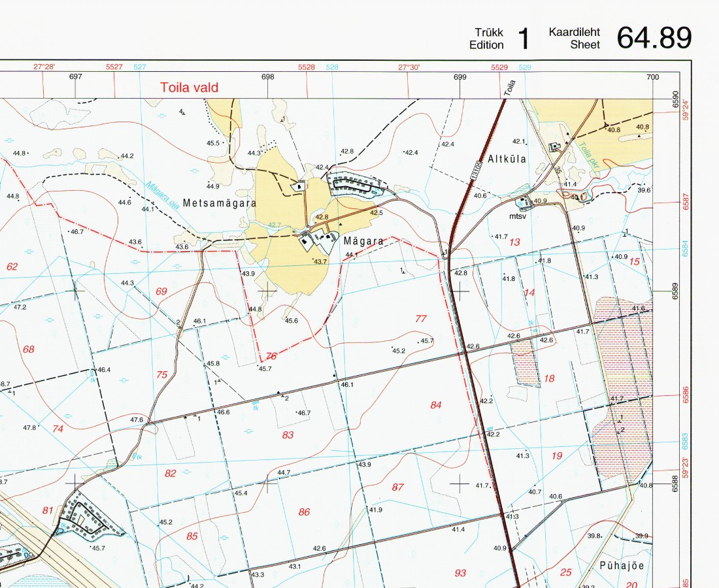
Task: Click black easting label '699'
Action: tap(460, 76)
